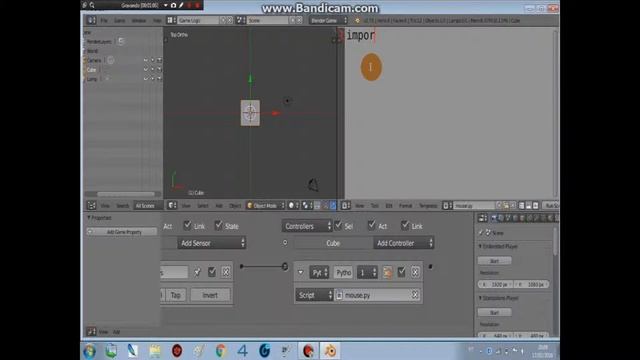Click the sensor pin icon
640x360 pixels.
[x=198, y=272]
